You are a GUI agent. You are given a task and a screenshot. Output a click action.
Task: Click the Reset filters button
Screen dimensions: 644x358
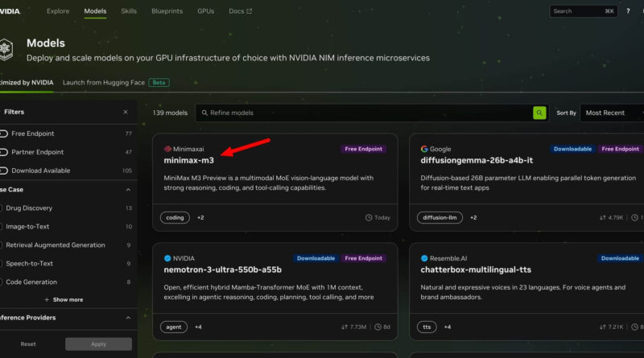28,344
